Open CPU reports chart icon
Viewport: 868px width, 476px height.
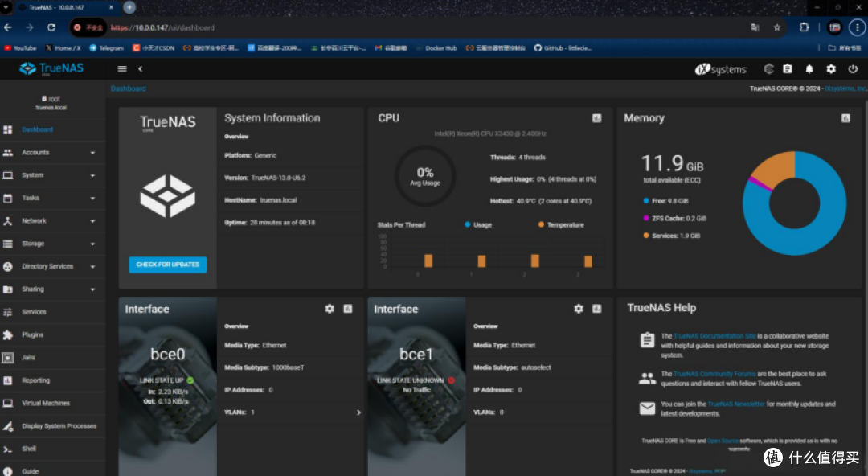596,118
